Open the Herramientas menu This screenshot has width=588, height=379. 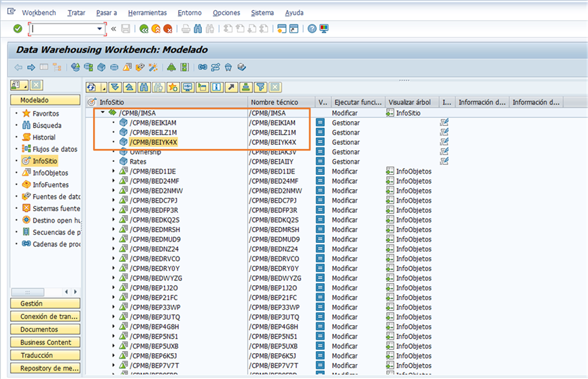tap(147, 13)
